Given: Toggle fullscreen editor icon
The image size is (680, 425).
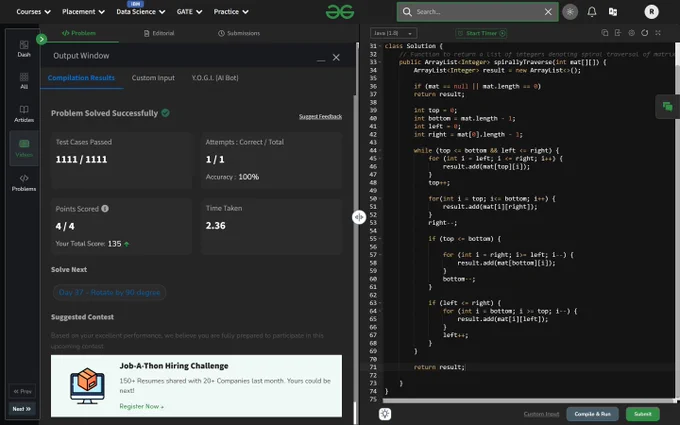Looking at the screenshot, I should 658,33.
